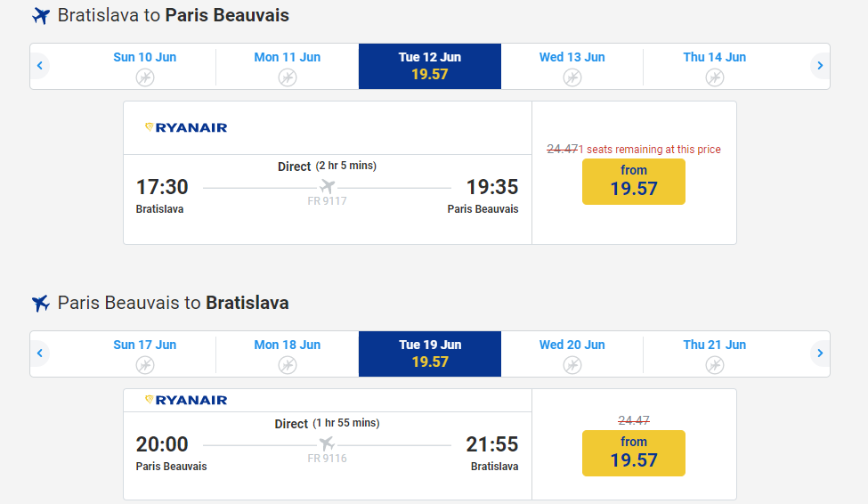Click the no-flight icon under Sun 10 Jun

(144, 77)
